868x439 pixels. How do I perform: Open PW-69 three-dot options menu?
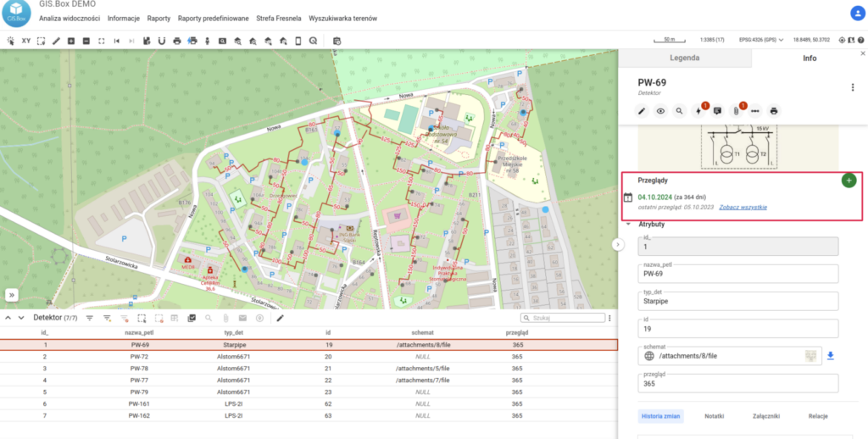point(852,87)
